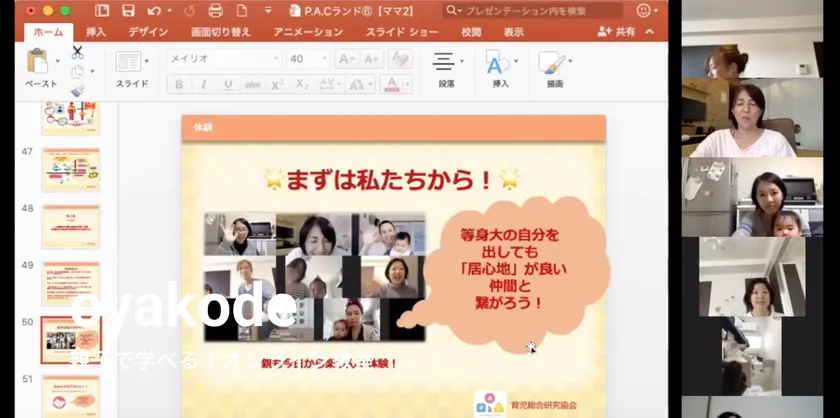Toggle Bold formatting
This screenshot has width=840, height=418.
179,85
